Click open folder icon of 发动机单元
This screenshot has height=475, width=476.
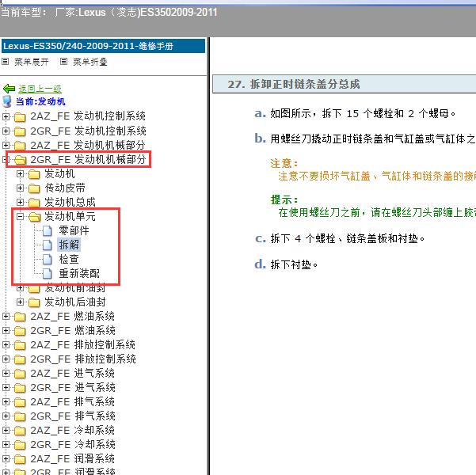[34, 217]
